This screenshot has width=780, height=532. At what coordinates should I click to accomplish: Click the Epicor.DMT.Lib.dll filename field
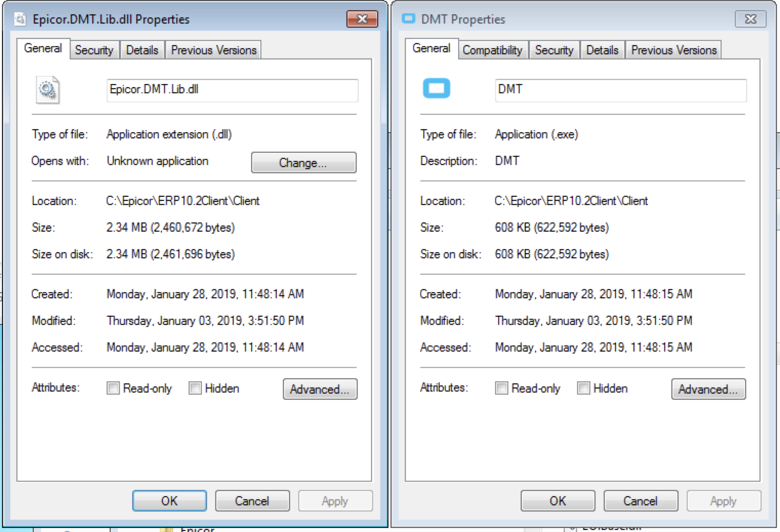pos(232,90)
